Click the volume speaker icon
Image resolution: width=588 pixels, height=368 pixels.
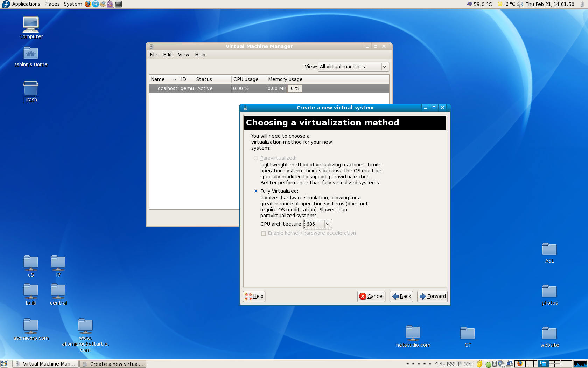(x=520, y=4)
